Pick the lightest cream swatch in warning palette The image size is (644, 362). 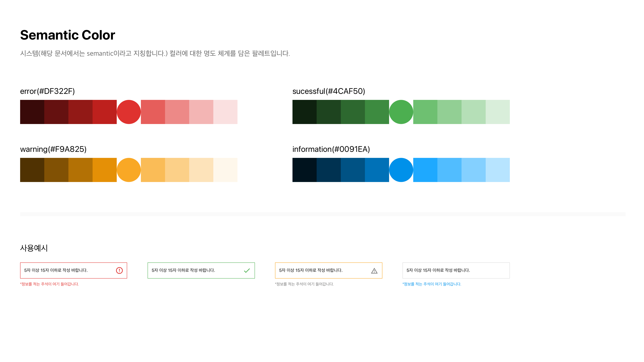(225, 170)
